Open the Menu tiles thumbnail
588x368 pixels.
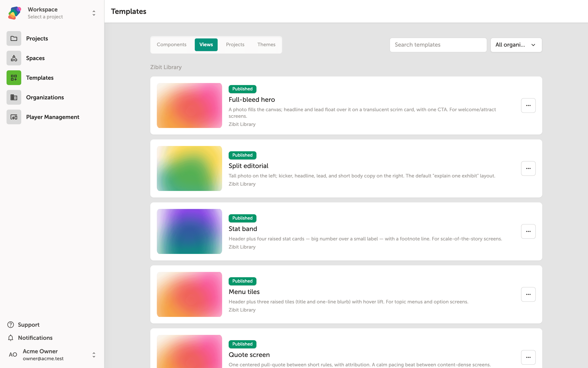[x=189, y=294]
